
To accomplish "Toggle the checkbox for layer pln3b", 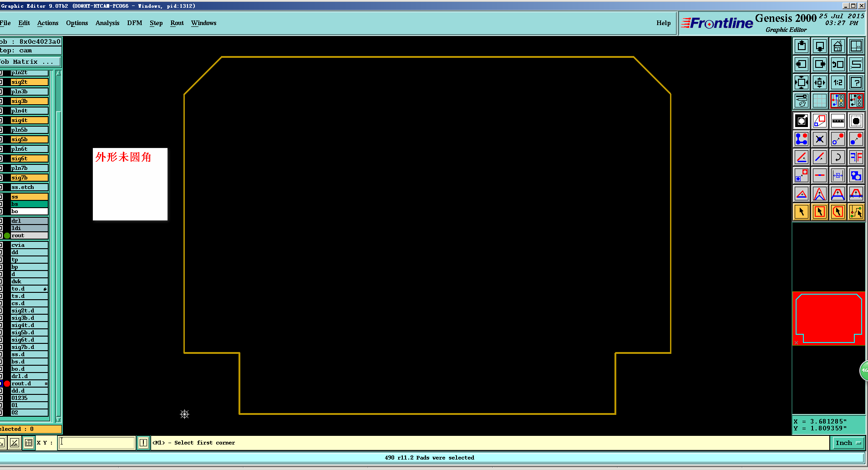I will (1, 92).
